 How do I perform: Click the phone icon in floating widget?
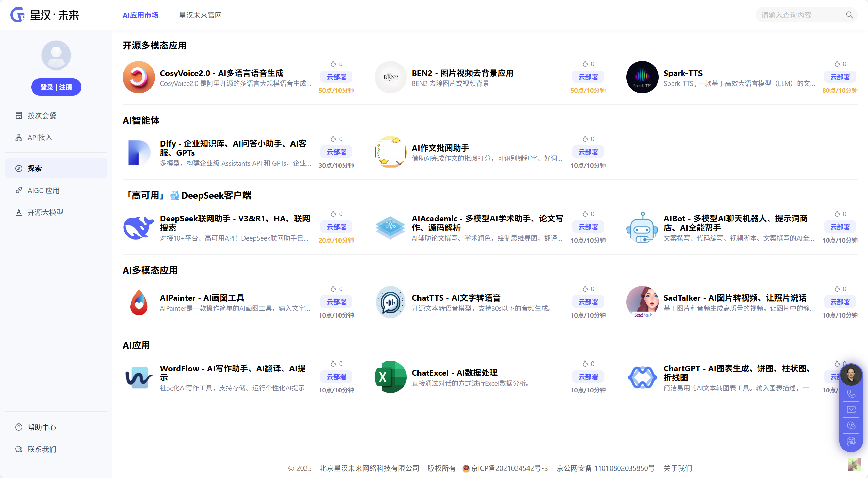(851, 394)
